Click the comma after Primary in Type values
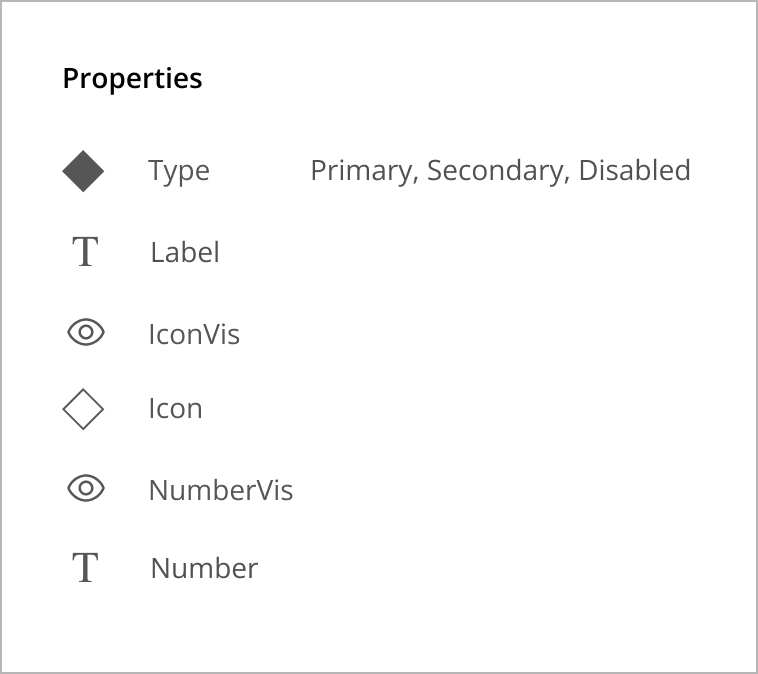Screen dimensions: 758x674 [416, 180]
